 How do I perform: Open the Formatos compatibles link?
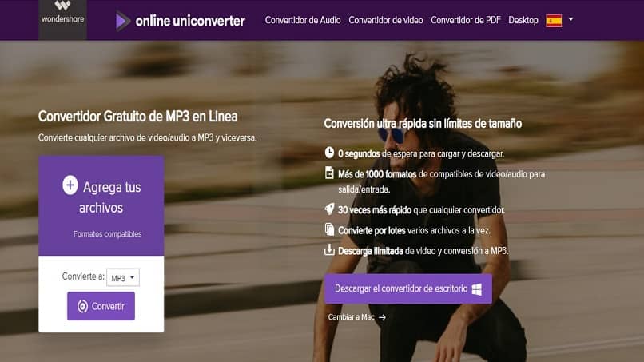(x=107, y=234)
